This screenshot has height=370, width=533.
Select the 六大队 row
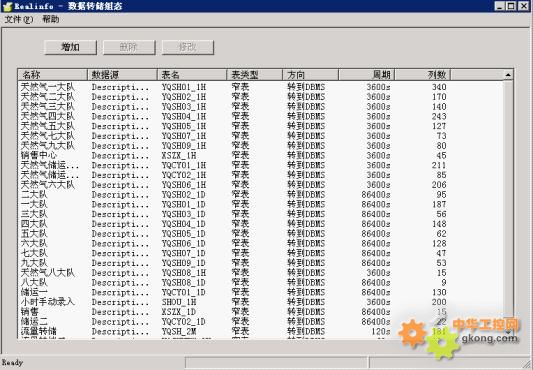point(260,244)
